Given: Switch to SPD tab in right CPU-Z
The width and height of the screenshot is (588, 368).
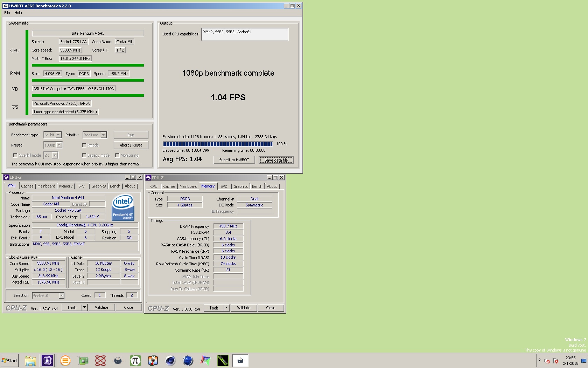Looking at the screenshot, I should (224, 186).
